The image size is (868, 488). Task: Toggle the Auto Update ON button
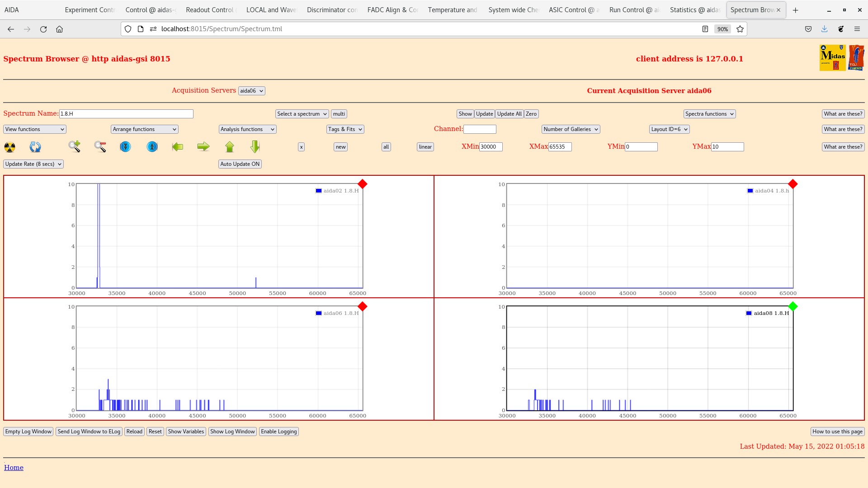(240, 164)
